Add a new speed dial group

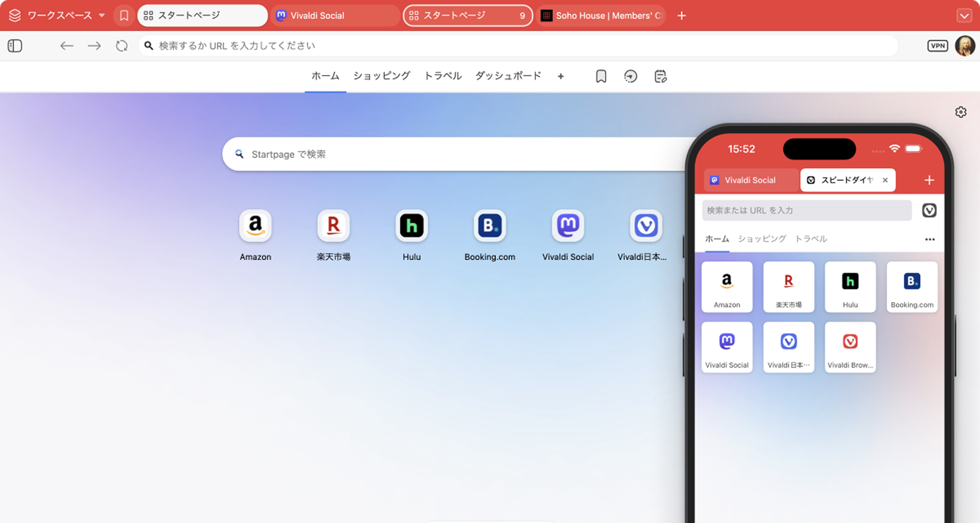[561, 76]
